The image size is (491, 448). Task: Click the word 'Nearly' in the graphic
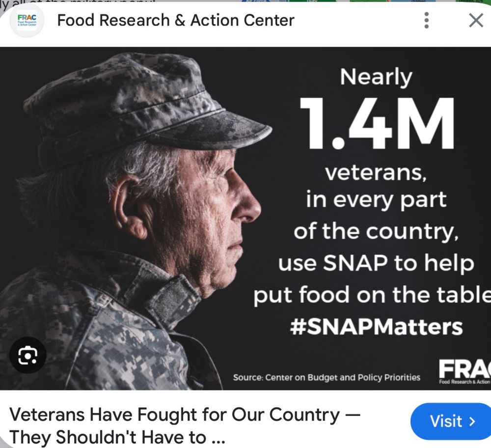point(376,78)
